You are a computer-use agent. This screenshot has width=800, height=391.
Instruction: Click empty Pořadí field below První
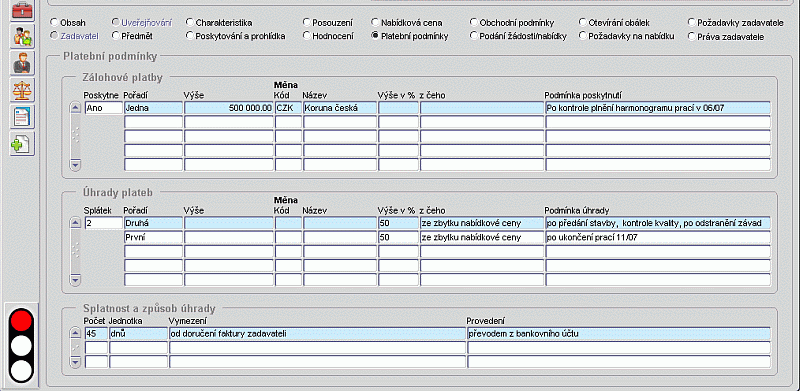[153, 252]
